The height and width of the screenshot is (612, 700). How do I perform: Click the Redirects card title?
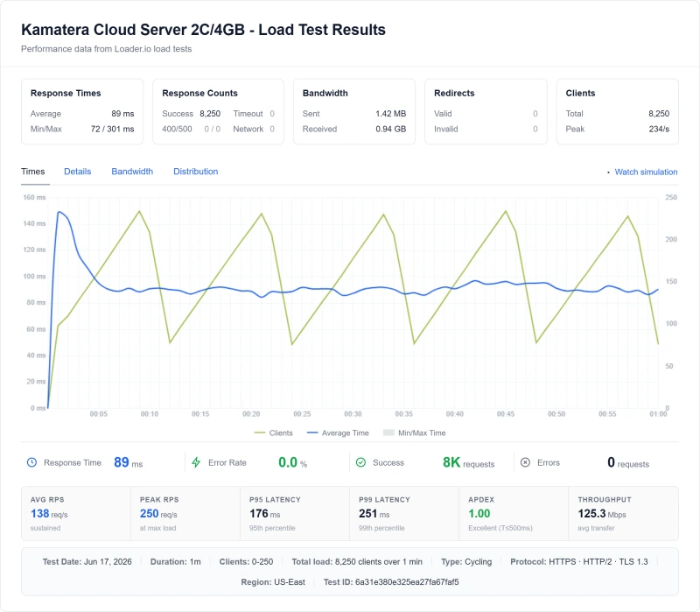click(454, 93)
